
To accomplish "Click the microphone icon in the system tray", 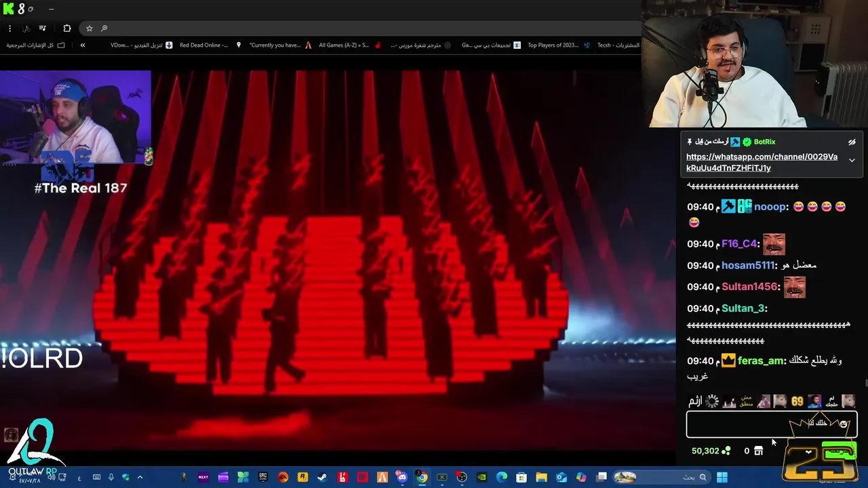I will (111, 478).
